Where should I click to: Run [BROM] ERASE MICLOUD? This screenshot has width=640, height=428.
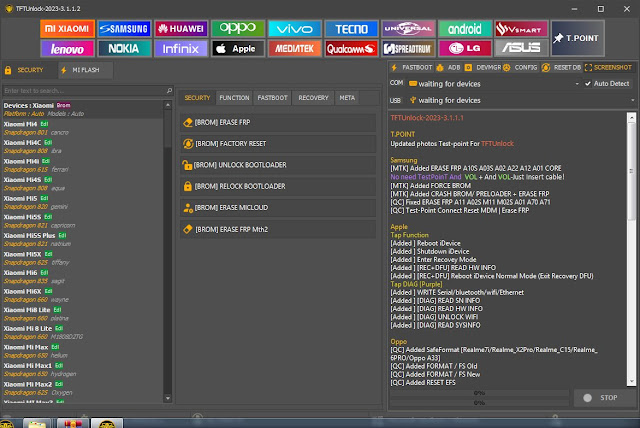pos(278,208)
